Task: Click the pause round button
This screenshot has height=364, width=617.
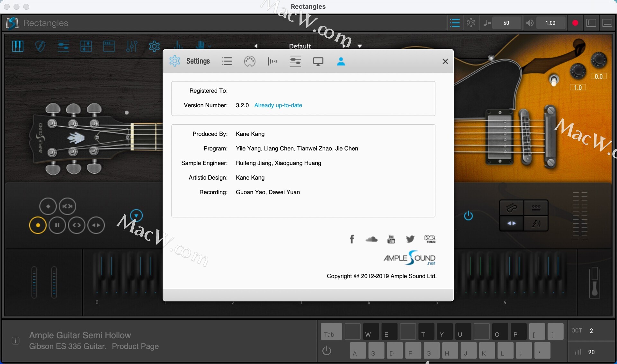Action: 57,225
